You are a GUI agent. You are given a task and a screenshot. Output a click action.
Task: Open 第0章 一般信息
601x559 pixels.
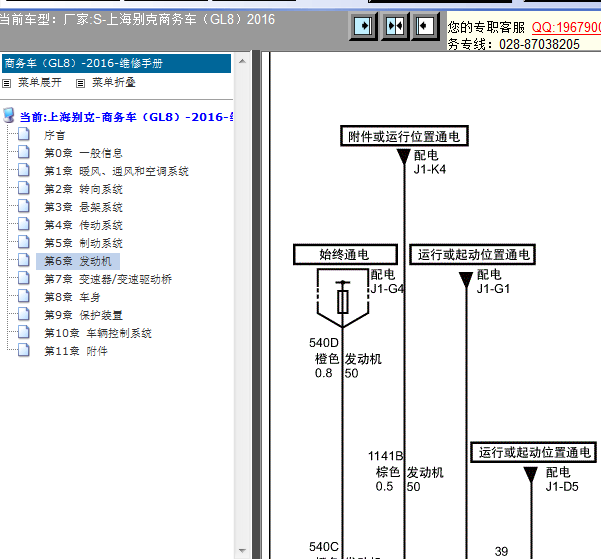point(83,153)
